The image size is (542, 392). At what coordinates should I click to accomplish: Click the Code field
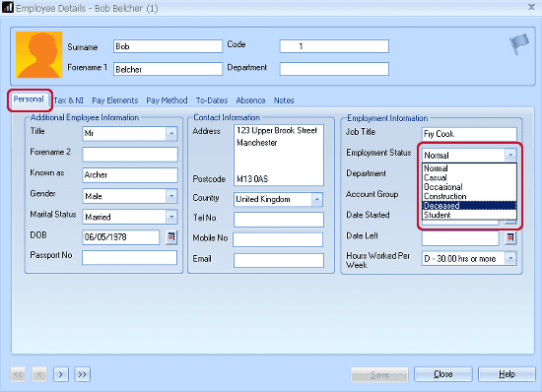click(x=334, y=46)
